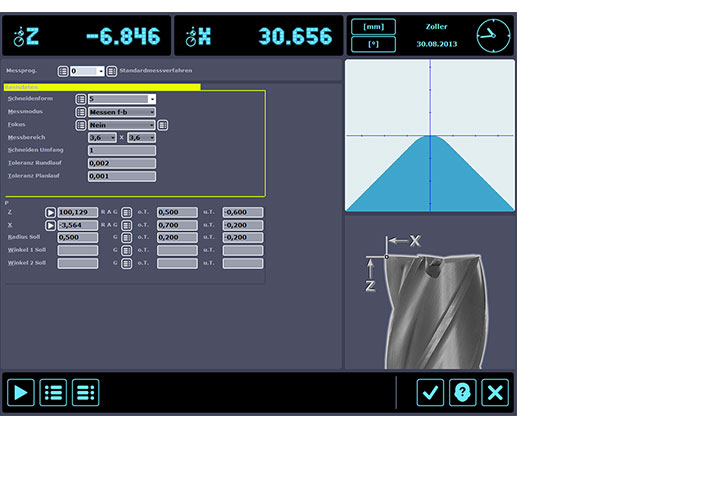This screenshot has width=725, height=480.
Task: Open the Fokus dropdown showing Nein
Action: coord(122,125)
